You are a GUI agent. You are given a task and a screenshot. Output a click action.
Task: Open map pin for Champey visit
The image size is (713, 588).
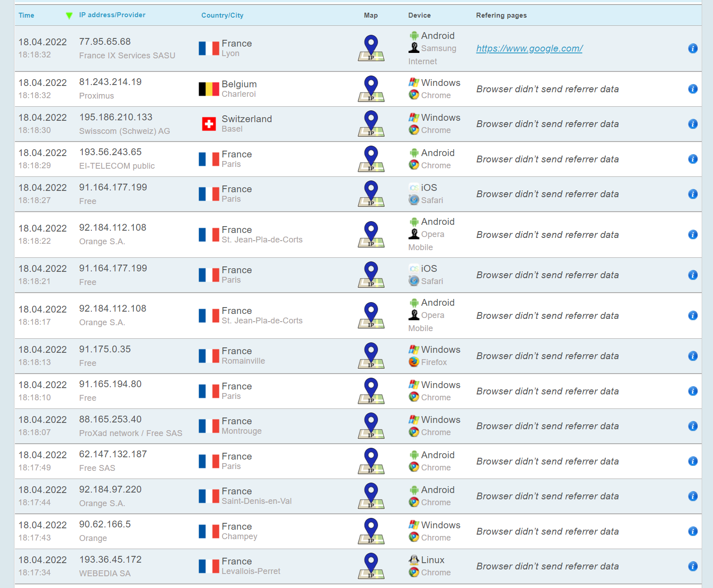tap(371, 531)
